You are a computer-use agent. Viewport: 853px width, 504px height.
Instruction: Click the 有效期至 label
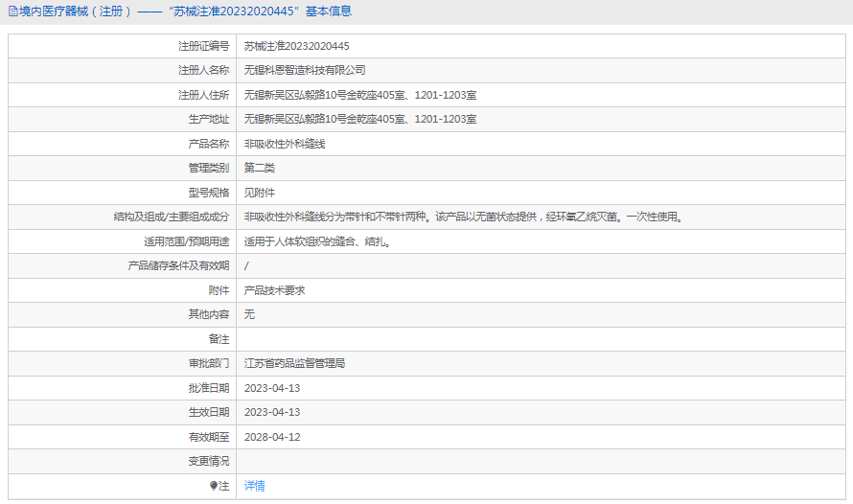[x=209, y=437]
